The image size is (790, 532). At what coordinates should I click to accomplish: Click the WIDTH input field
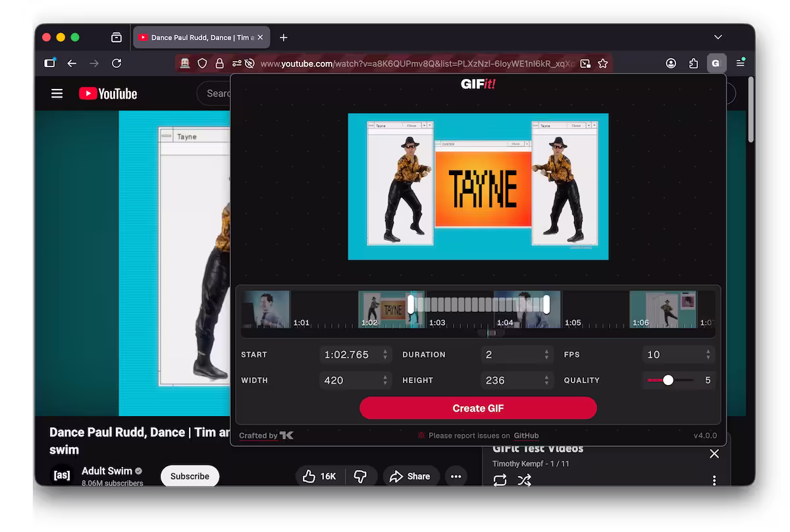click(x=355, y=380)
